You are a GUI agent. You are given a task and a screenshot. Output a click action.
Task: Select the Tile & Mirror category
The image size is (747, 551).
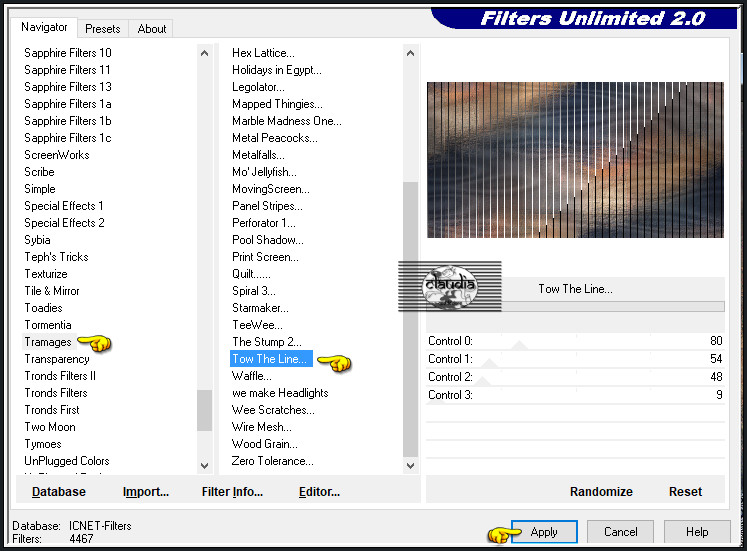52,291
